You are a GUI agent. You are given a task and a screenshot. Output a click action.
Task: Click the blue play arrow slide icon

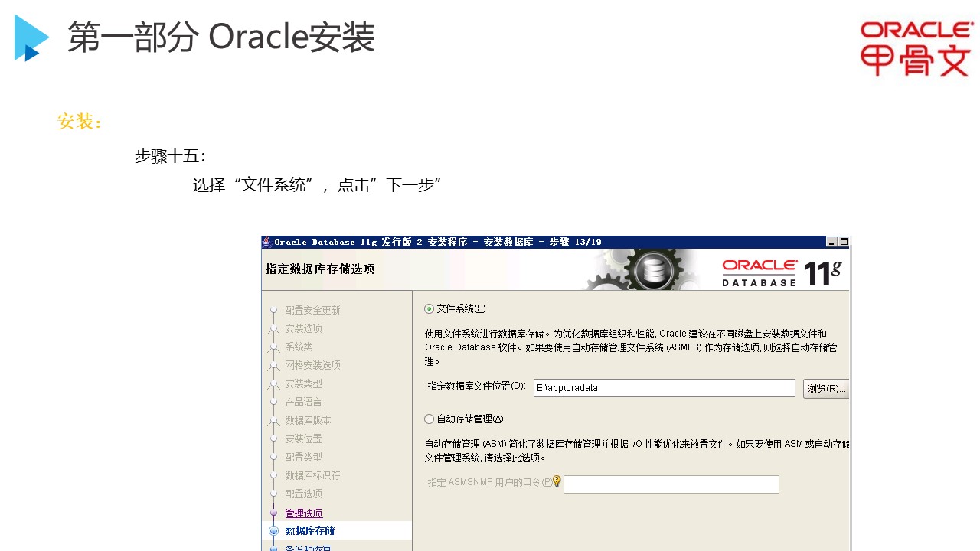[x=31, y=38]
